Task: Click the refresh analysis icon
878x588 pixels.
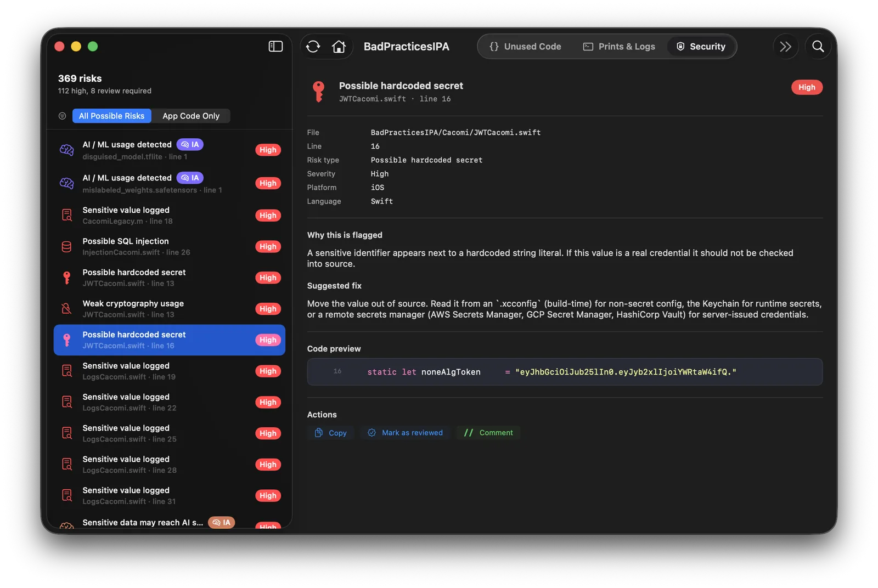Action: pyautogui.click(x=313, y=47)
